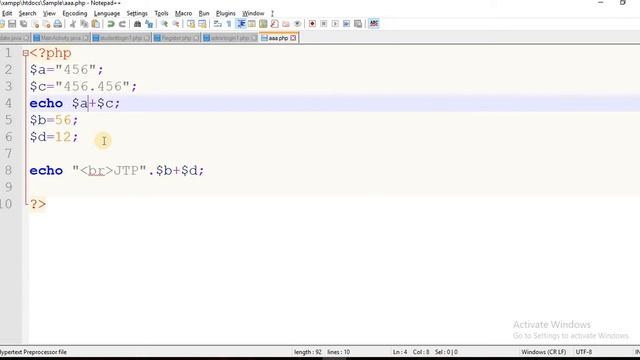
Task: Click line number 8 in margin
Action: point(8,170)
